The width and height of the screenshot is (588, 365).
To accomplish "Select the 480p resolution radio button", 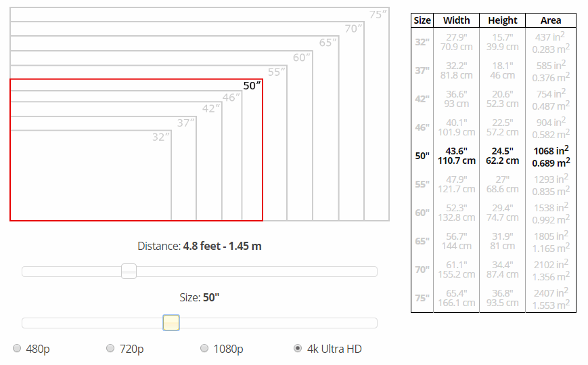I will [x=17, y=349].
